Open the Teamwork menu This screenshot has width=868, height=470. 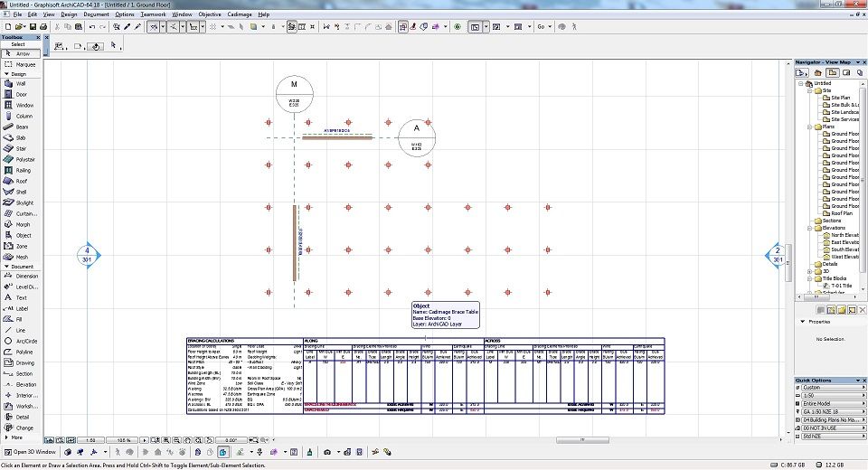[x=154, y=14]
